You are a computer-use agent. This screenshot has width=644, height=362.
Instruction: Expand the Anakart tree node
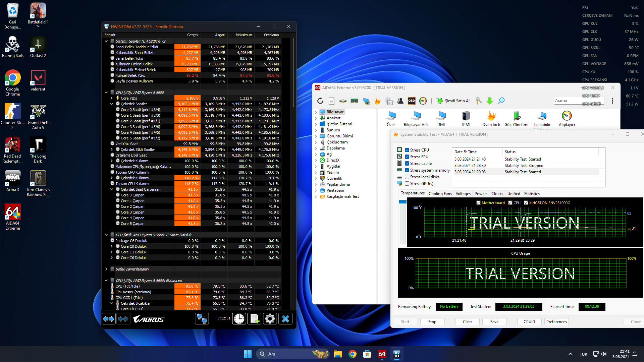(x=316, y=118)
